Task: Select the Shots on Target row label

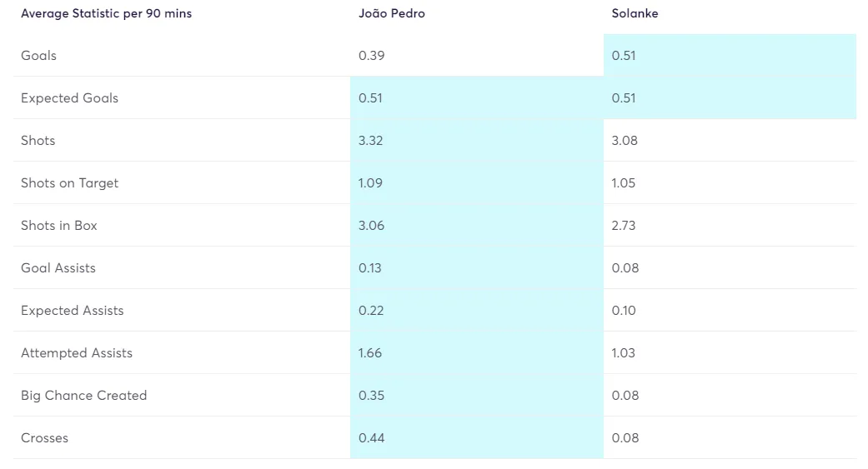Action: (x=70, y=183)
